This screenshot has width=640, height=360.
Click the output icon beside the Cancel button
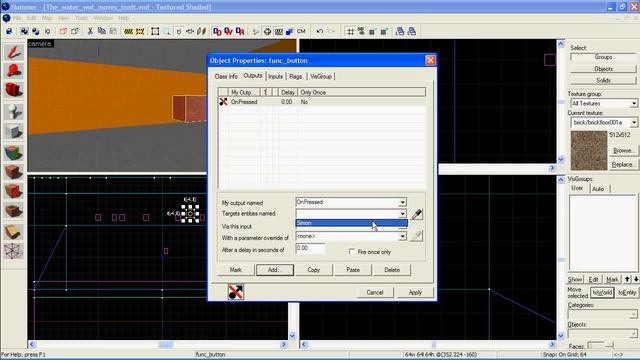(x=236, y=292)
